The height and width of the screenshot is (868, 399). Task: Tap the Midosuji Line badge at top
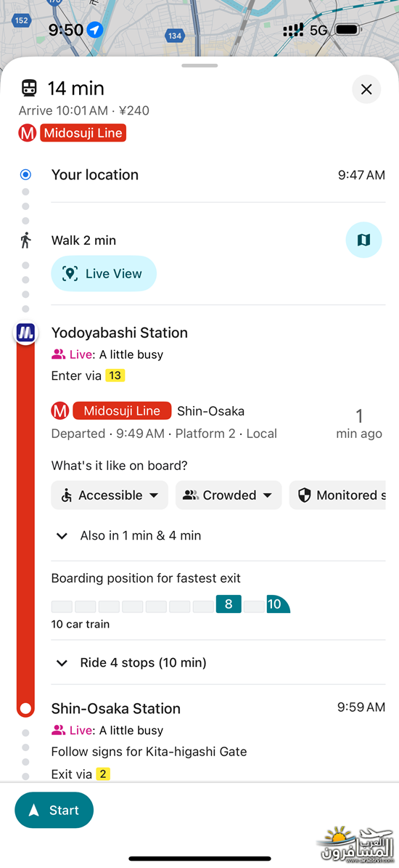[x=83, y=133]
